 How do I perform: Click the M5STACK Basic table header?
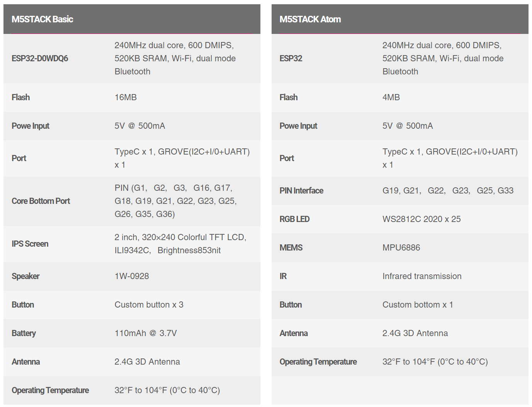[x=42, y=19]
